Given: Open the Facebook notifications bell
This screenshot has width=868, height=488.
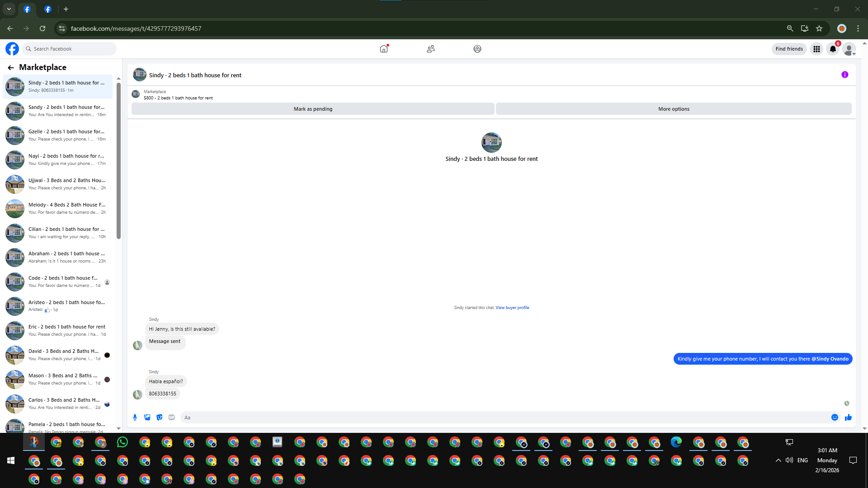Looking at the screenshot, I should click(x=833, y=49).
